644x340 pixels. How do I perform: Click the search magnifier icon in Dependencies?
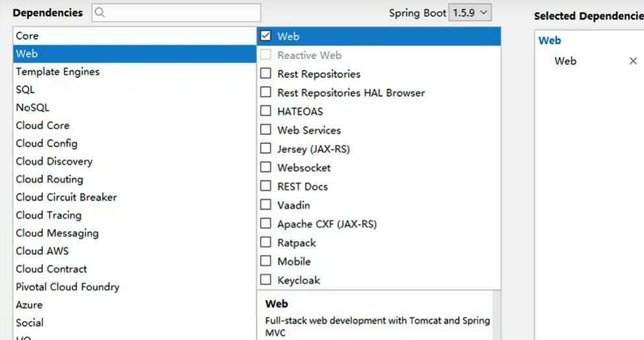[x=100, y=13]
